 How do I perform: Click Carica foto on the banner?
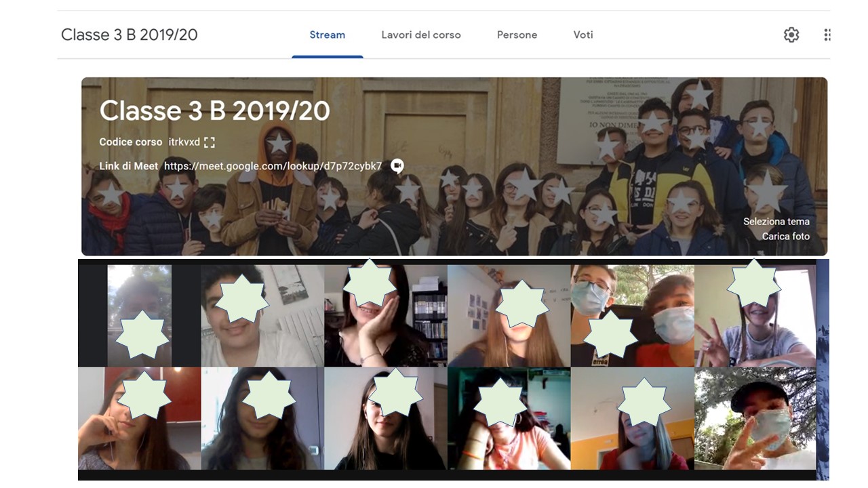tap(786, 237)
